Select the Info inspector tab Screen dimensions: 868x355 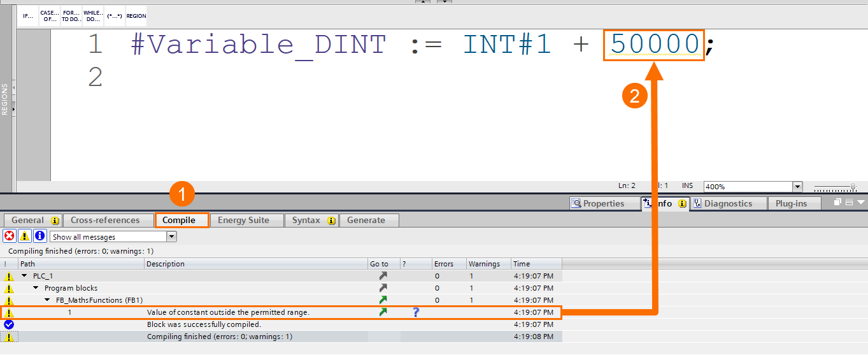(665, 203)
